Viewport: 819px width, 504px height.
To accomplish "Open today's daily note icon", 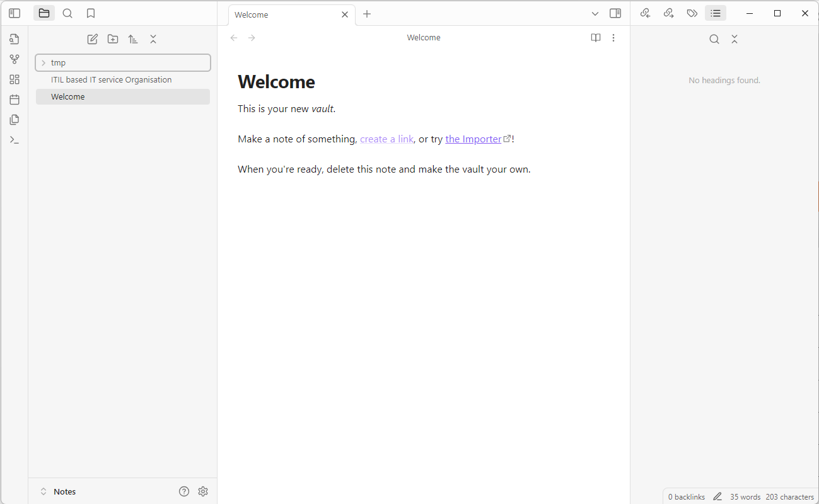I will 15,100.
